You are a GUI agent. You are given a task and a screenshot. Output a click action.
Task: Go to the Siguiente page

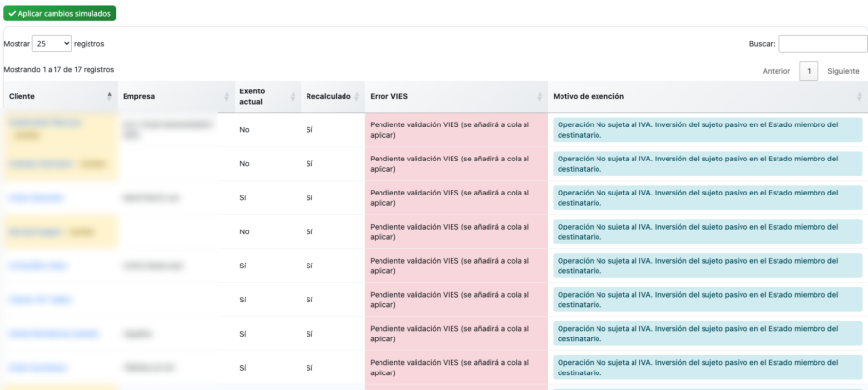[x=843, y=71]
